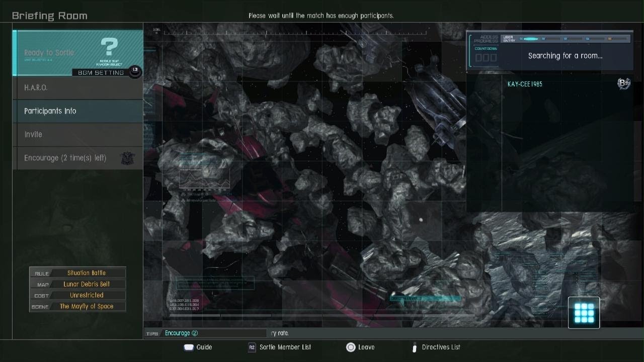The width and height of the screenshot is (644, 362).
Task: Click the circle Leave icon
Action: click(x=350, y=347)
